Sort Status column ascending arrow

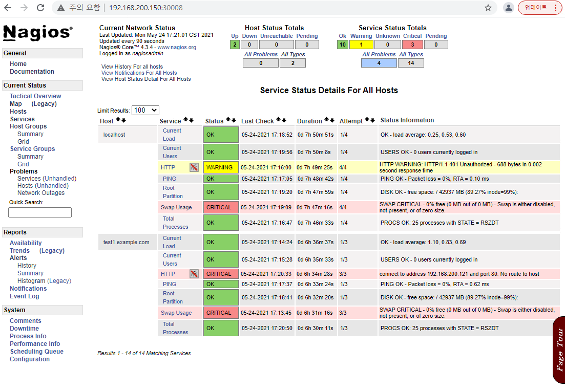pyautogui.click(x=228, y=120)
